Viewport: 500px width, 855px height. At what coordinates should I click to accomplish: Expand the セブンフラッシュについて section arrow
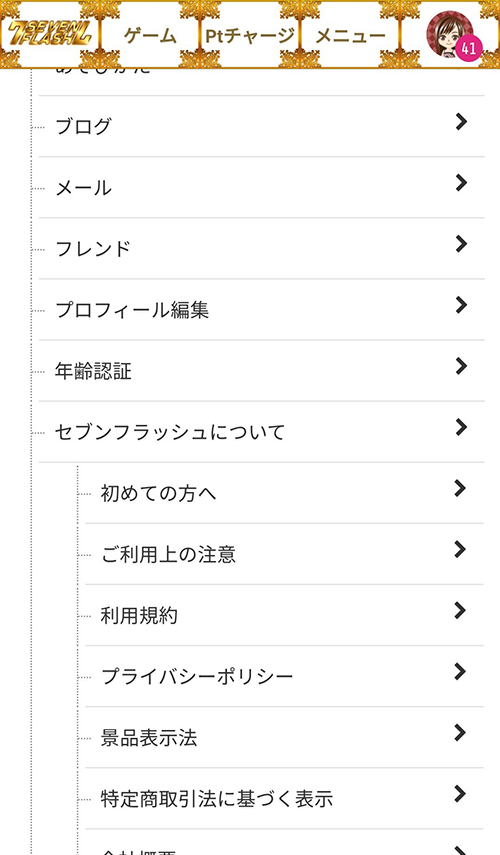(461, 427)
